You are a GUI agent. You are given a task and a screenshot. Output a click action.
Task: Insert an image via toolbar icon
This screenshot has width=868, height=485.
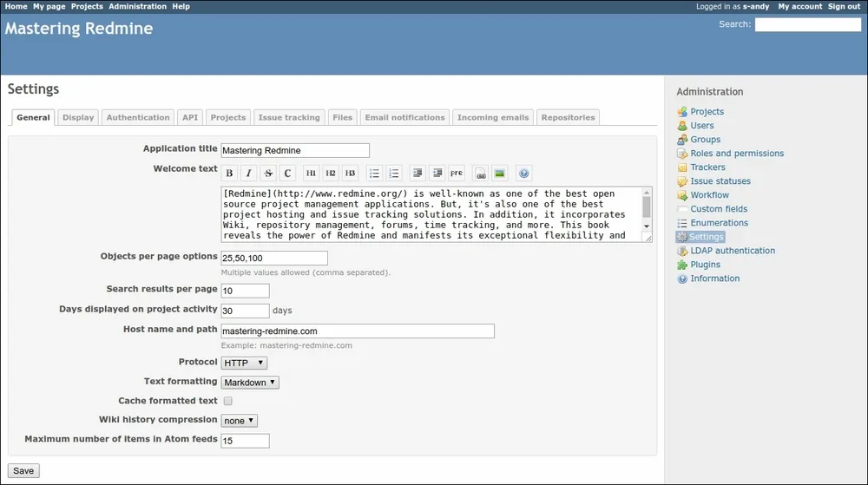pyautogui.click(x=499, y=173)
